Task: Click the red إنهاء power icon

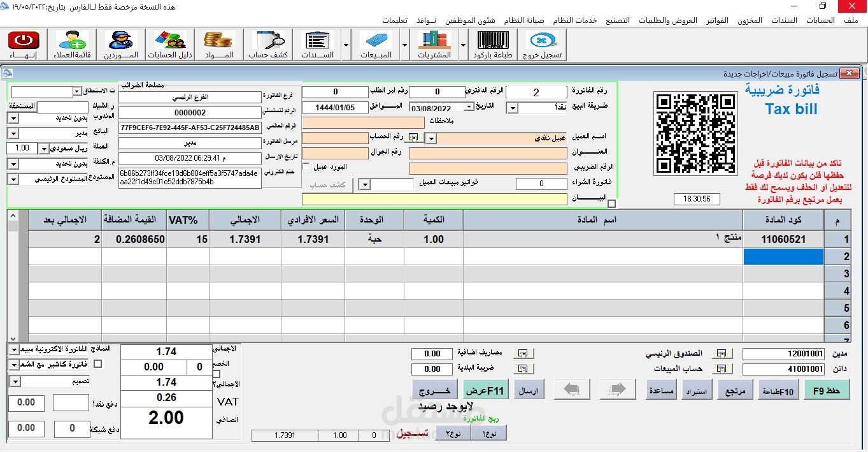Action: click(x=24, y=41)
